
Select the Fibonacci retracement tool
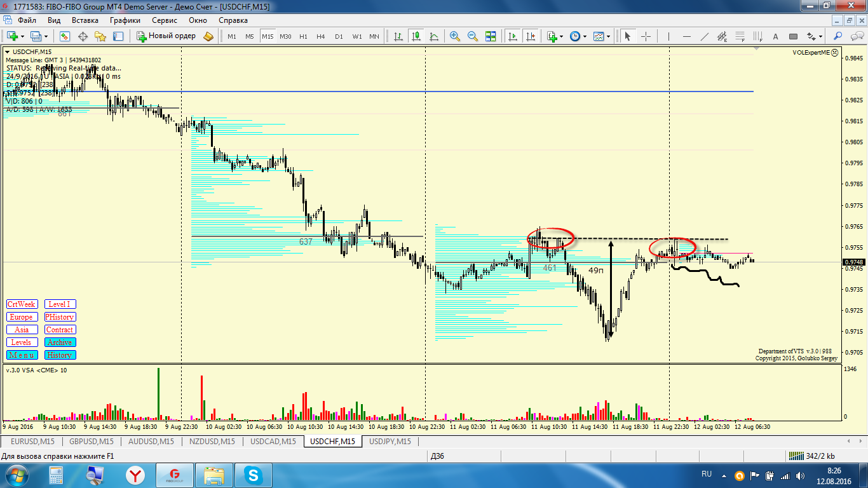(x=740, y=36)
